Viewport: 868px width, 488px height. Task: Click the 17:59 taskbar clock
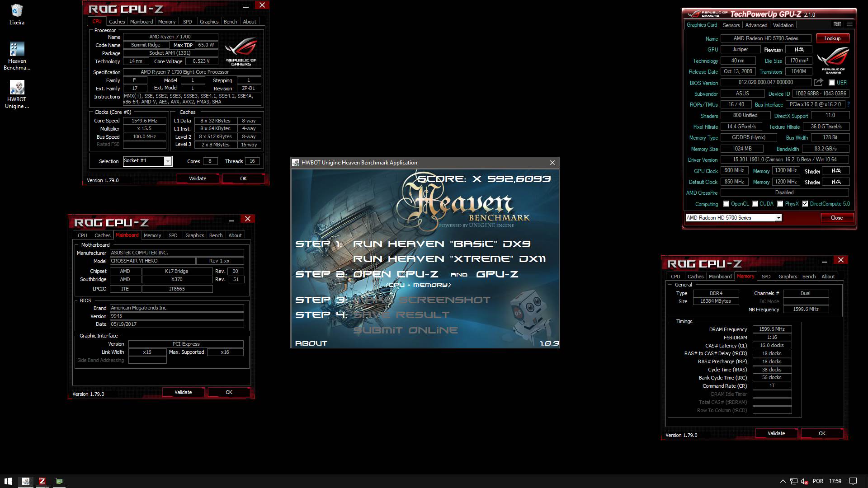[835, 481]
